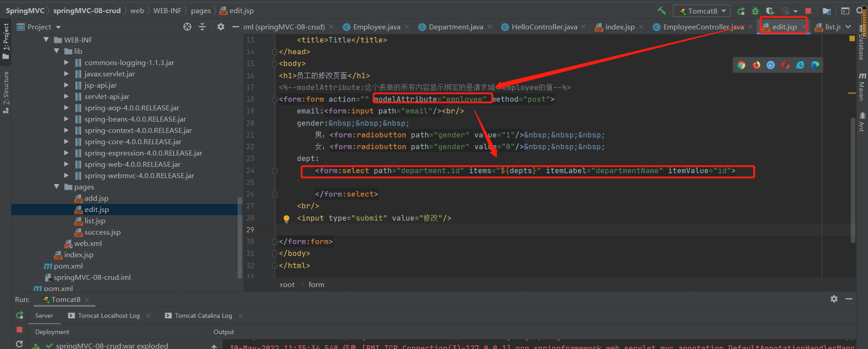Switch to the EmployeeController.java tab
Viewport: 868px width, 349px height.
tap(703, 27)
